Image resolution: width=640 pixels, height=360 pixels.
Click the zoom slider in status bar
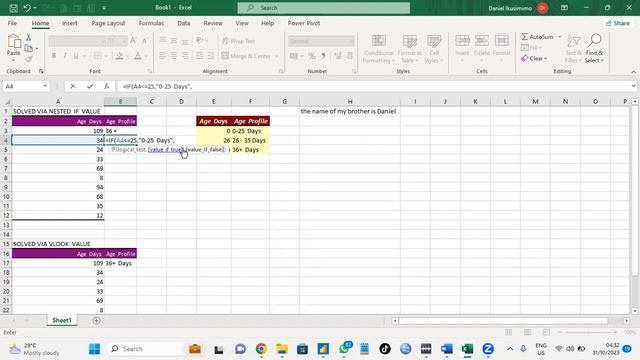(588, 332)
